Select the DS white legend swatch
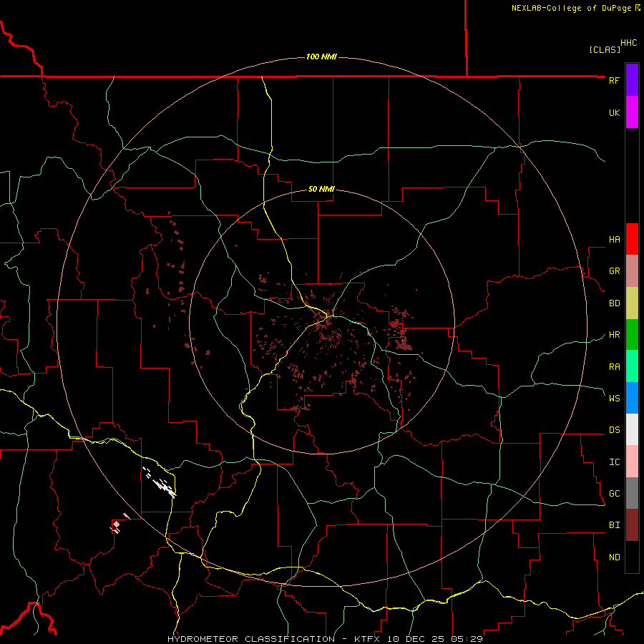This screenshot has height=644, width=644. 632,429
